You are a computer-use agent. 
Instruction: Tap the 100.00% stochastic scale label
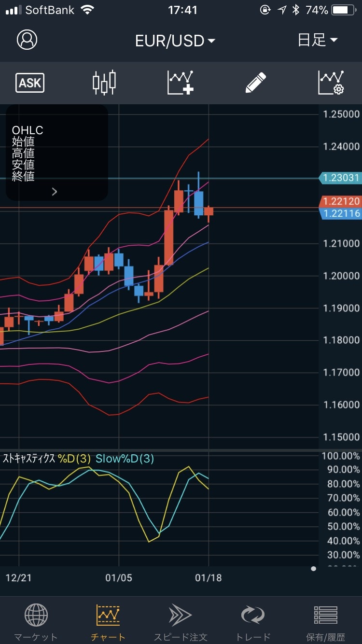coord(341,456)
